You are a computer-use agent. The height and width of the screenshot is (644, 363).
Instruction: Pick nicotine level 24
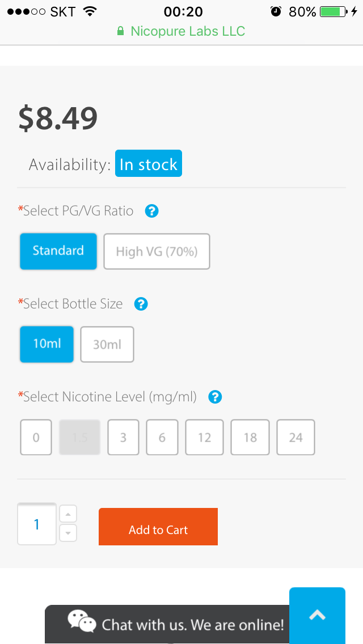tap(296, 437)
